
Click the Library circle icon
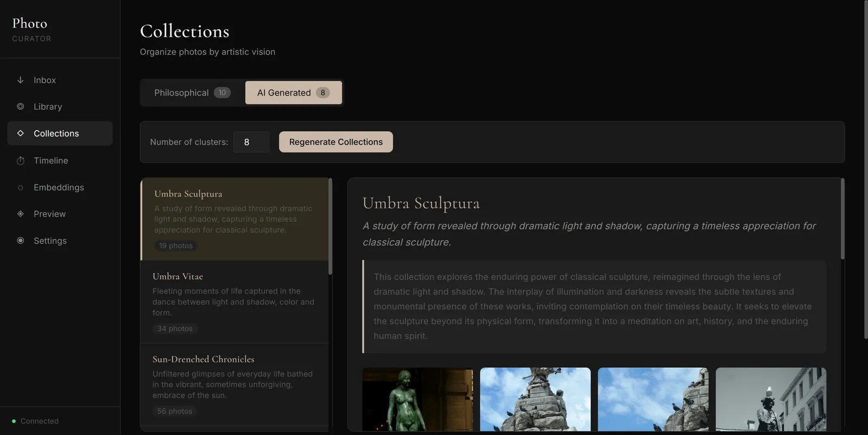[x=21, y=106]
